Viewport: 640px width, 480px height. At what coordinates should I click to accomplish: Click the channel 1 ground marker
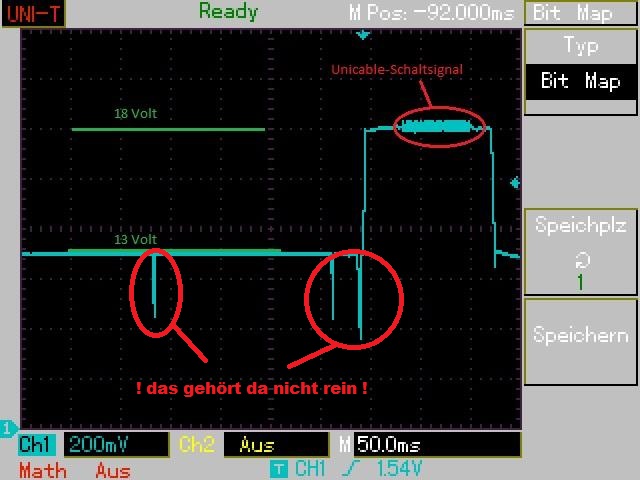pos(8,429)
